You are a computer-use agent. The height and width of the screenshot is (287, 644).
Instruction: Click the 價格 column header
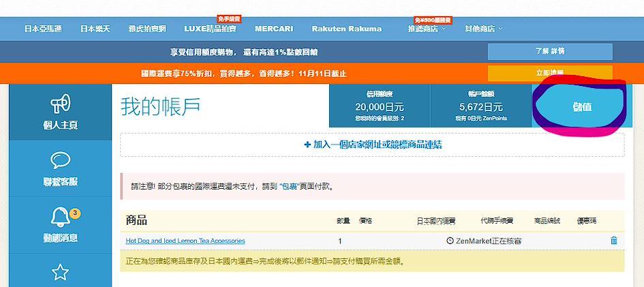point(365,221)
